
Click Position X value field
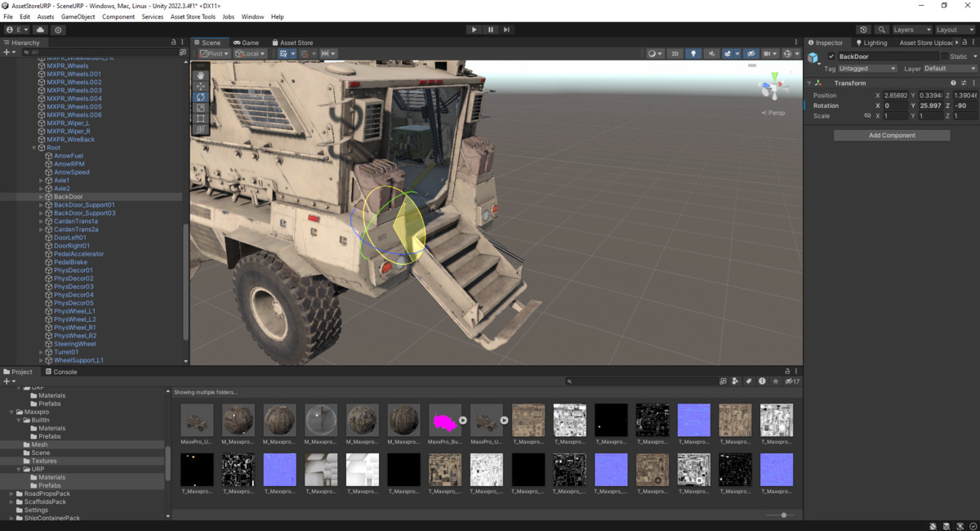click(x=895, y=96)
